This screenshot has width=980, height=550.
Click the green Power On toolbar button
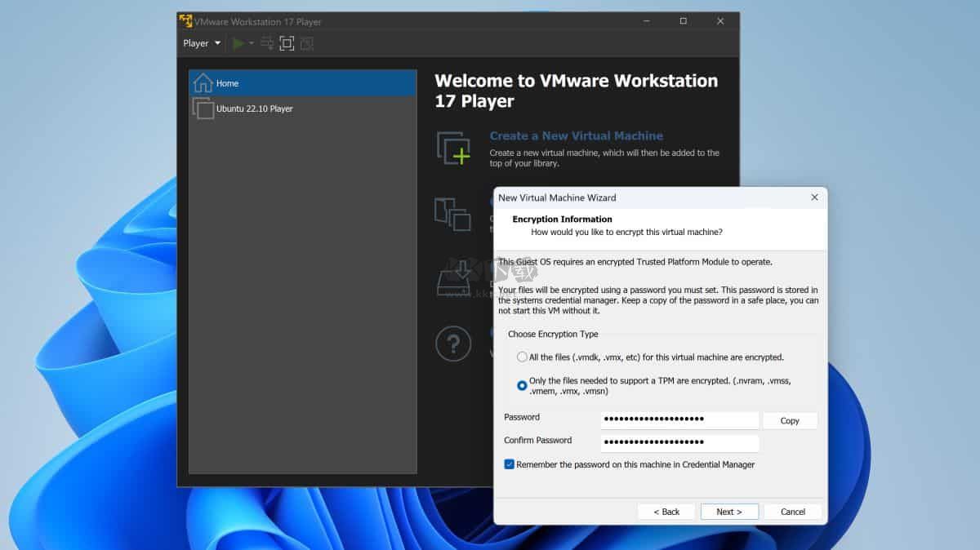(239, 42)
